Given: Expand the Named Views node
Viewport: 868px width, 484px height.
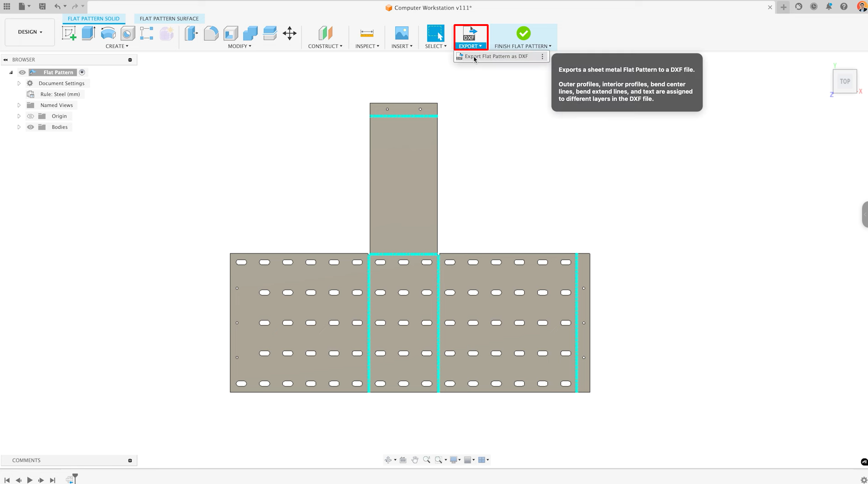Looking at the screenshot, I should click(x=19, y=105).
